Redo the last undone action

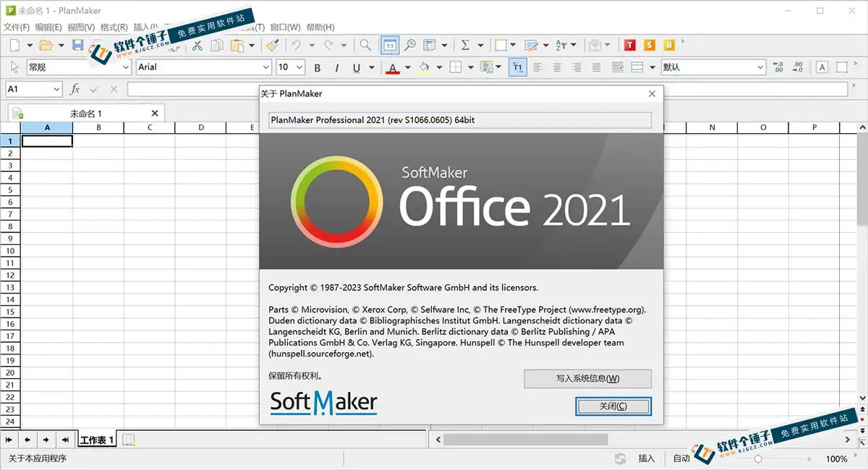(x=328, y=45)
